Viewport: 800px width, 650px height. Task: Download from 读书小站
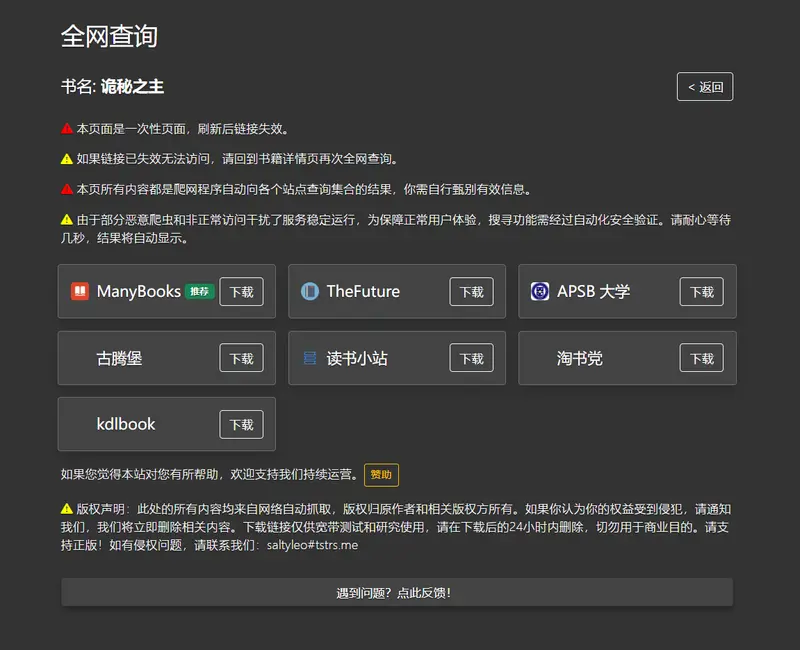pos(471,358)
